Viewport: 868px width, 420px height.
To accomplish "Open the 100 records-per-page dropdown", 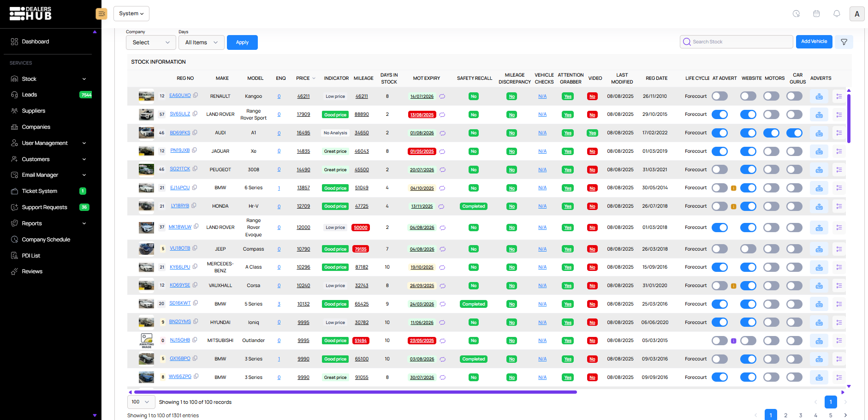I will click(141, 402).
